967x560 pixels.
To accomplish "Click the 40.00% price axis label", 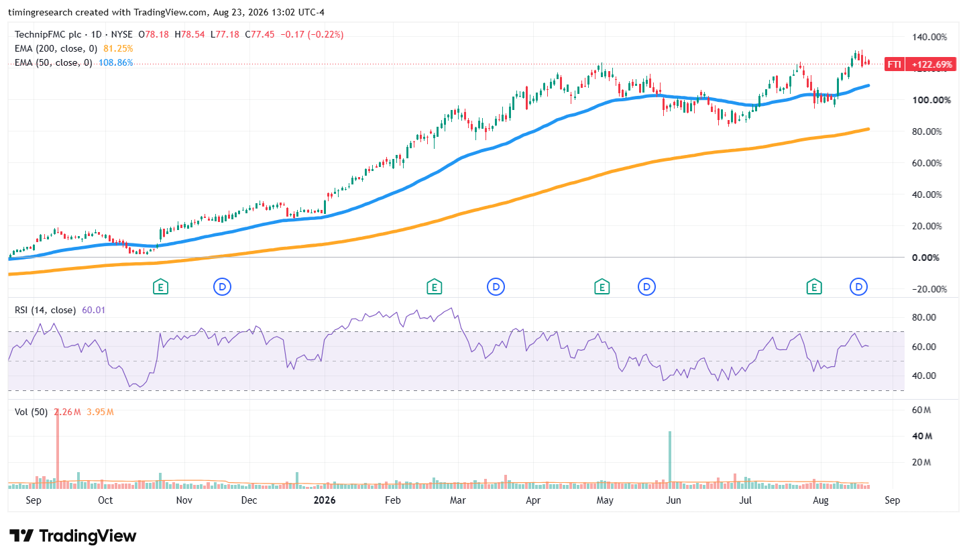I will tap(928, 194).
